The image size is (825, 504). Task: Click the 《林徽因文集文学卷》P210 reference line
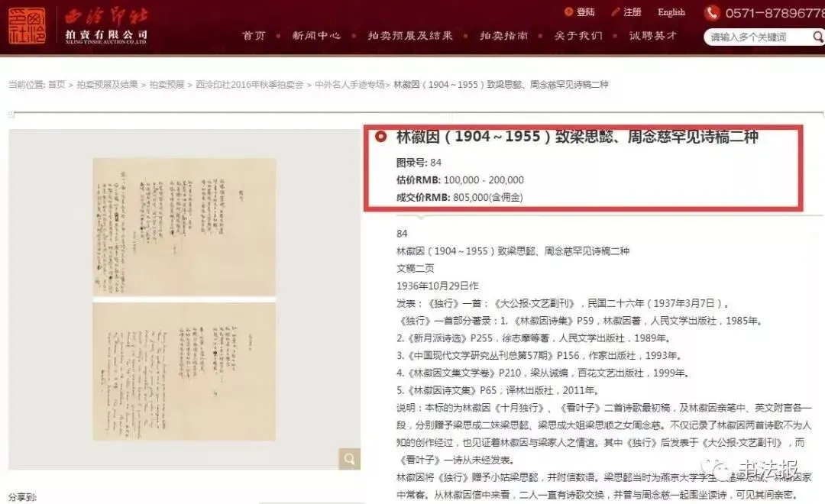point(542,373)
